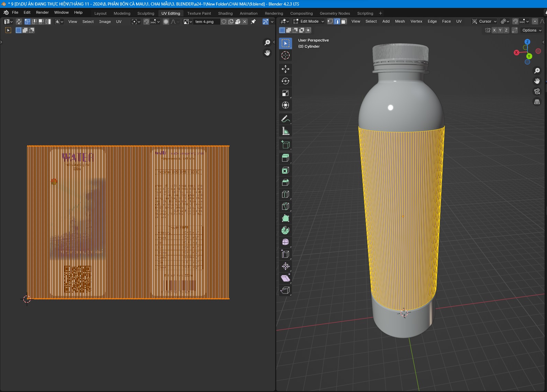Switch to the Shading workspace tab

click(x=225, y=13)
